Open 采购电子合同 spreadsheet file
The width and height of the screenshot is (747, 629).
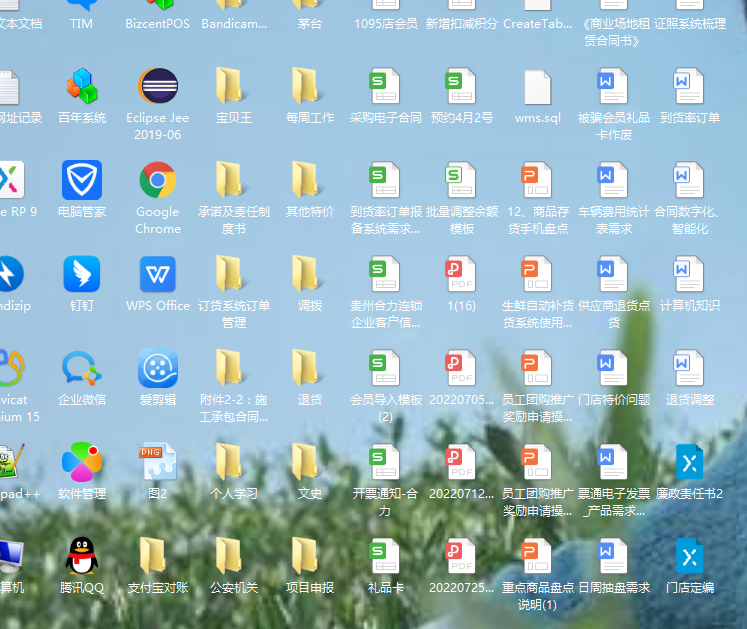pyautogui.click(x=385, y=87)
